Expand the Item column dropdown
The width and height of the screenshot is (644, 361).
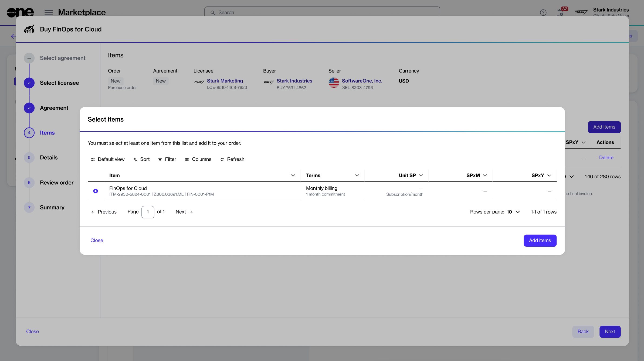point(293,176)
